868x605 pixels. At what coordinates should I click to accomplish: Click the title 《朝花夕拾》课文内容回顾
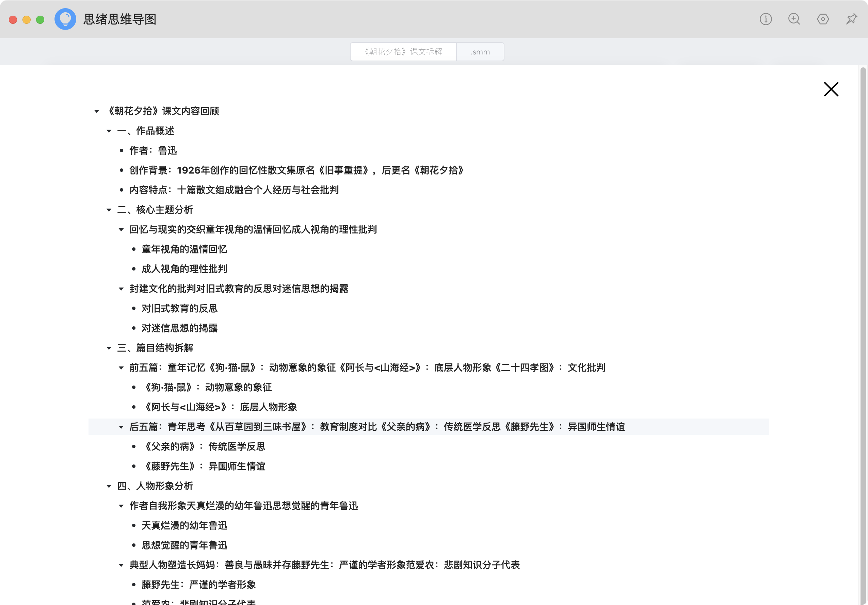tap(163, 111)
